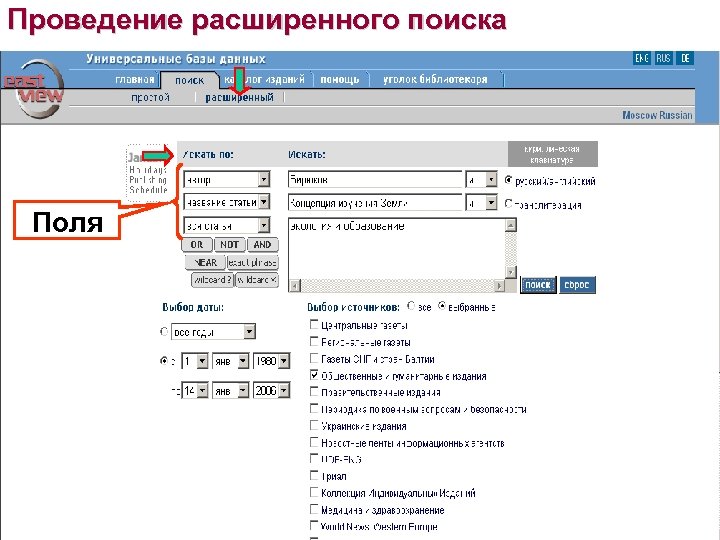
Task: Open the end day dropdown showing 14
Action: tap(195, 391)
